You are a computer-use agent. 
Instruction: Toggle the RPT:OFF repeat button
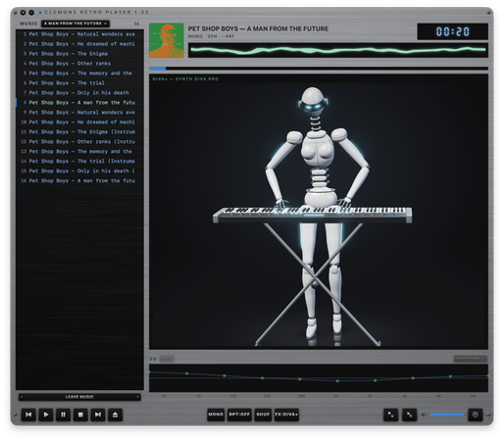tap(239, 415)
